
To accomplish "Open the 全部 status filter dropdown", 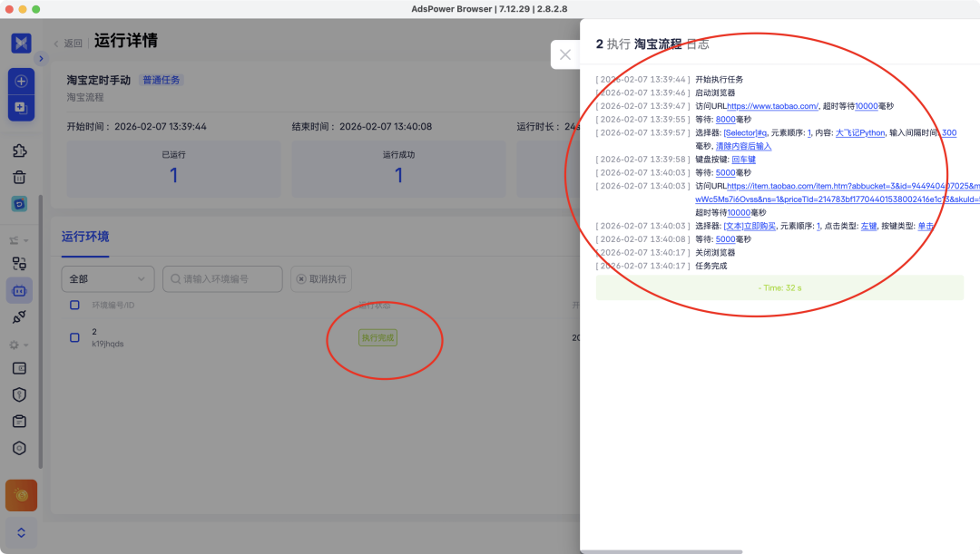I will coord(107,279).
